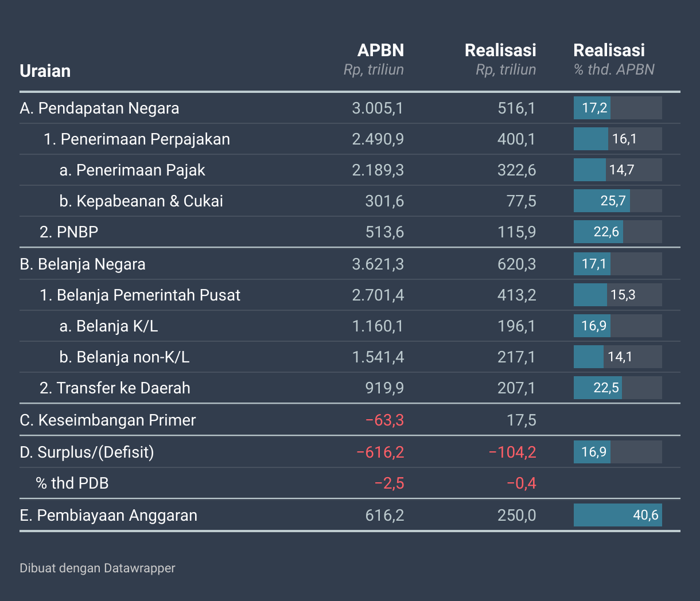The width and height of the screenshot is (700, 601).
Task: Click the '% thd PDB' row label
Action: tap(72, 483)
